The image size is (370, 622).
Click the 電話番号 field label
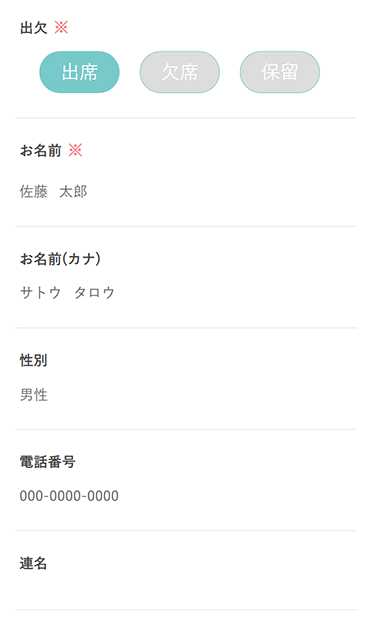[x=48, y=462]
